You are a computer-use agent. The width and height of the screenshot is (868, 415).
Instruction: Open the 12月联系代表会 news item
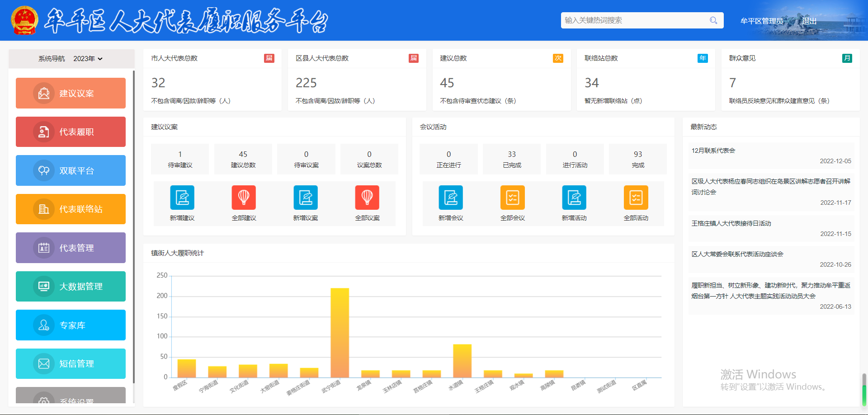click(x=713, y=151)
